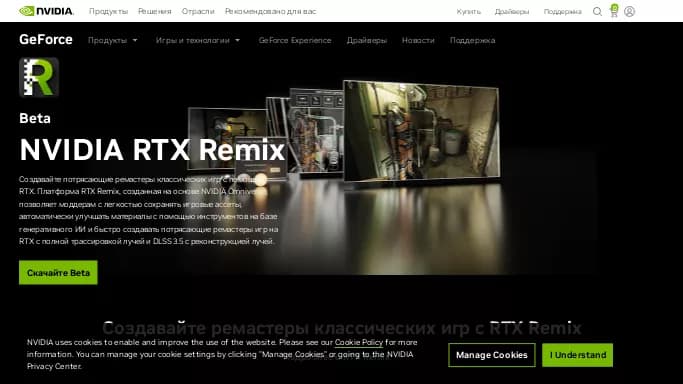Click the Скачайте Beta button
683x384 pixels.
(x=58, y=273)
